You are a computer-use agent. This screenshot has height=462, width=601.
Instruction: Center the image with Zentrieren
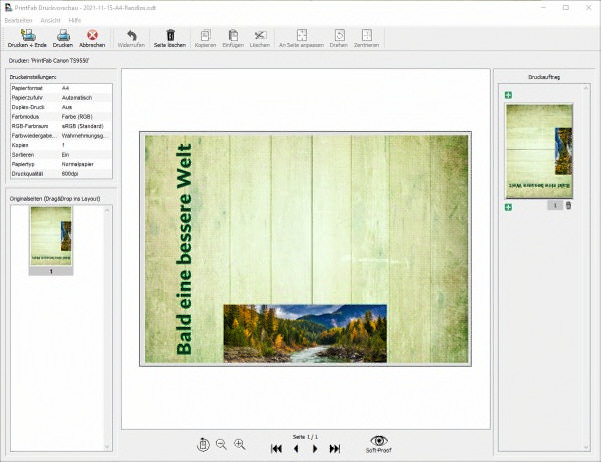(x=365, y=37)
